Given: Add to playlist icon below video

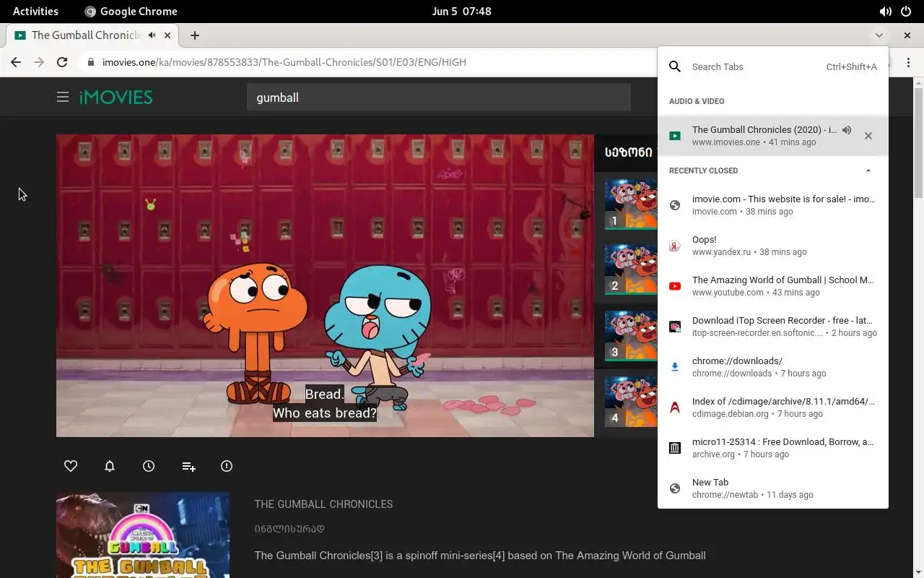Looking at the screenshot, I should (x=188, y=466).
